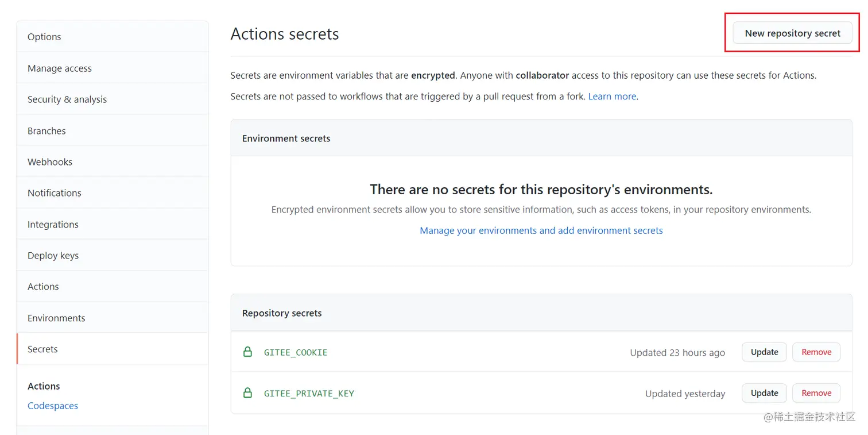Update the GITEE_PRIVATE_KEY secret
Image resolution: width=868 pixels, height=435 pixels.
point(764,394)
